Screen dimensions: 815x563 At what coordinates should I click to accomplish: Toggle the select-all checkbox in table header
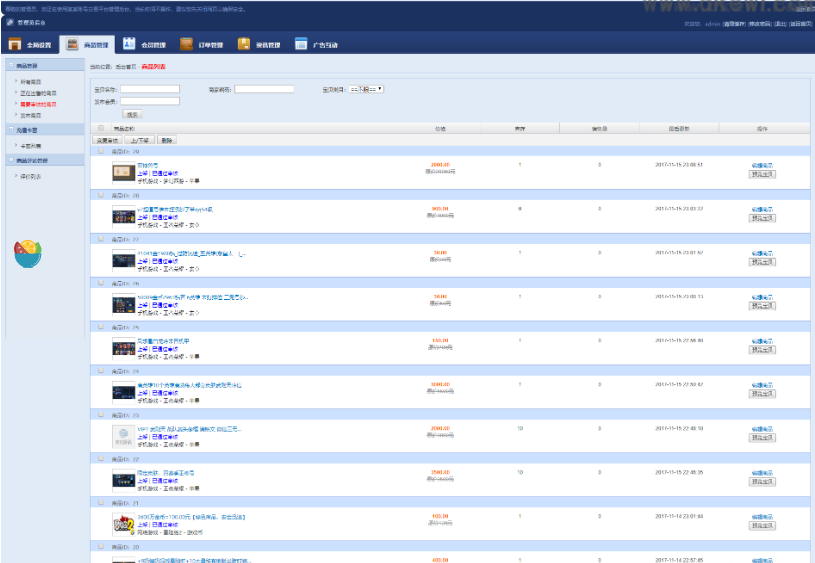[100, 128]
